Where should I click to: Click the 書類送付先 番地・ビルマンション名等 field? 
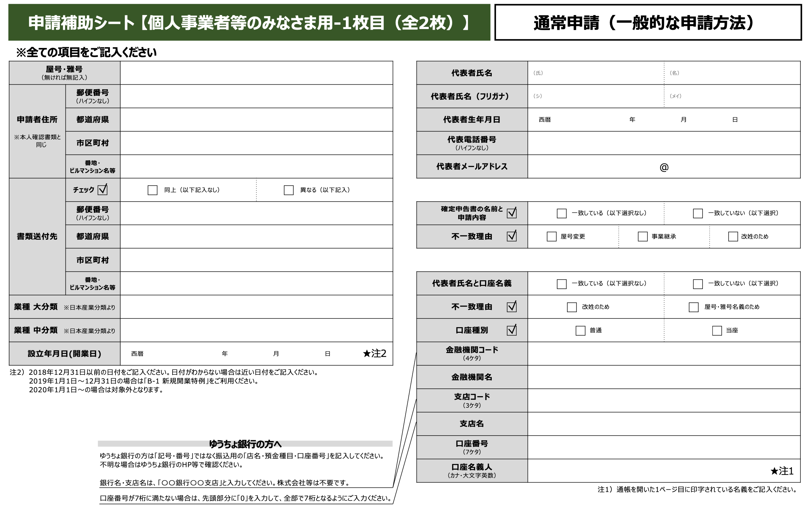point(257,283)
